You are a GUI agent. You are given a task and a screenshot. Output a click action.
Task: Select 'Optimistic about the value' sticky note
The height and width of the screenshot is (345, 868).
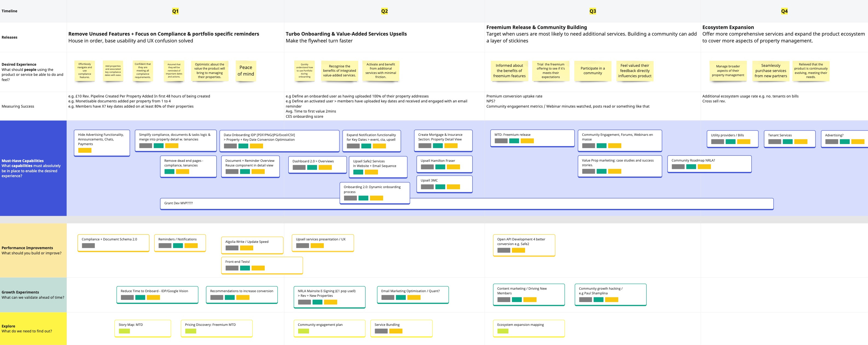[209, 71]
